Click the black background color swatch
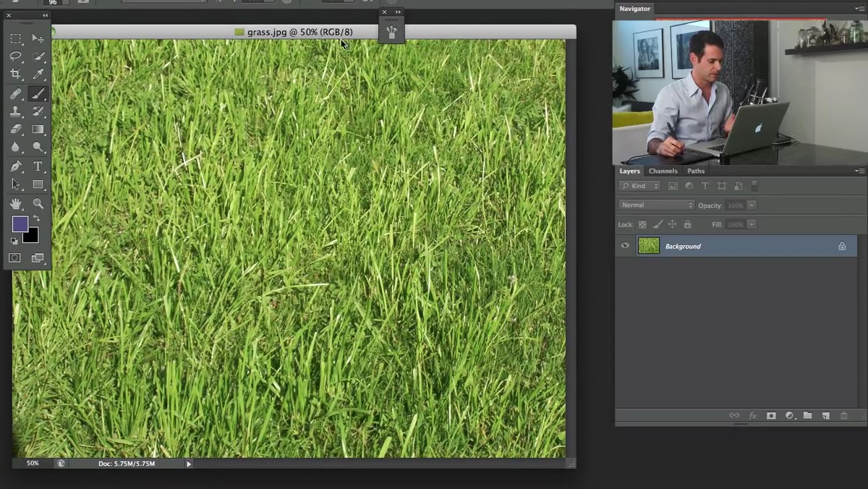This screenshot has width=868, height=489. coord(32,237)
